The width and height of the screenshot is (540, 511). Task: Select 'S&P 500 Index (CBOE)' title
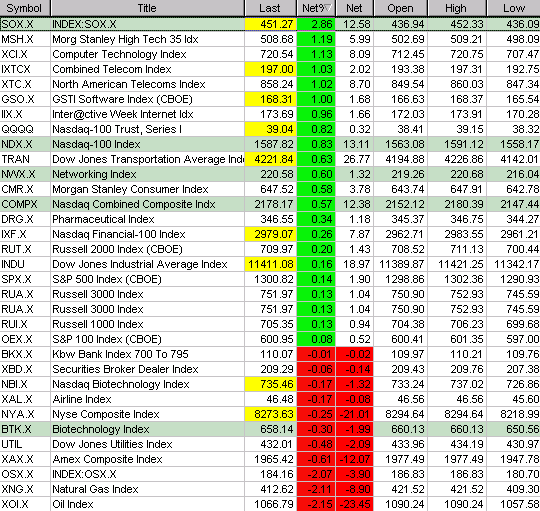pyautogui.click(x=107, y=279)
